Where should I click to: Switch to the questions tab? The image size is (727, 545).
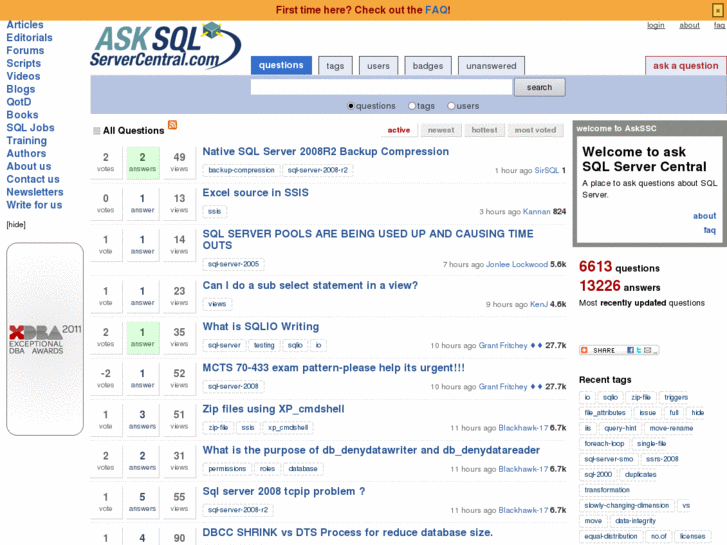281,65
